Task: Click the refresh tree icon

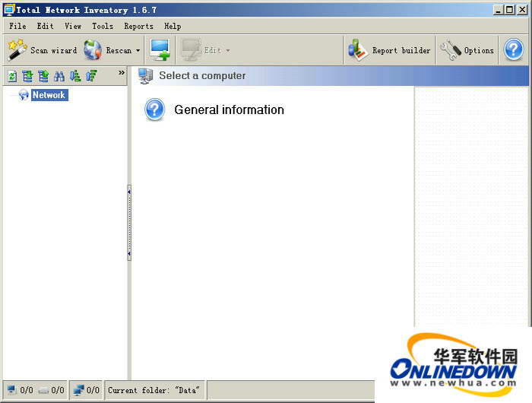Action: [x=12, y=76]
